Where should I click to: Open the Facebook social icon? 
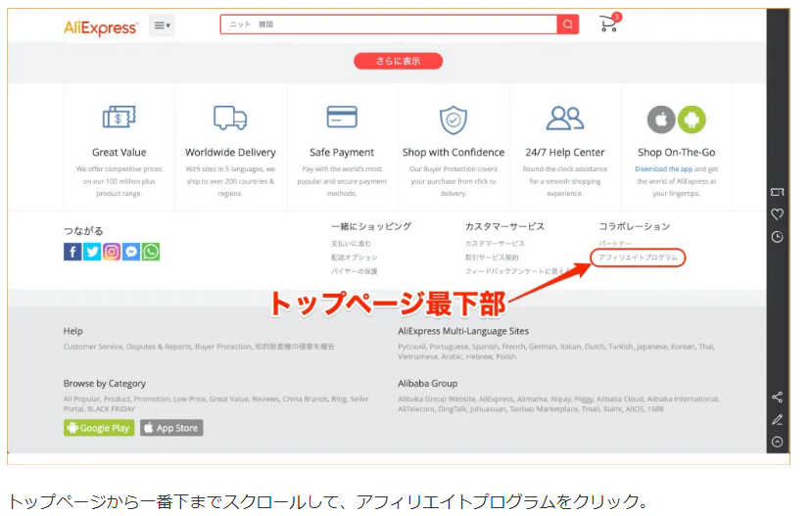(x=72, y=252)
